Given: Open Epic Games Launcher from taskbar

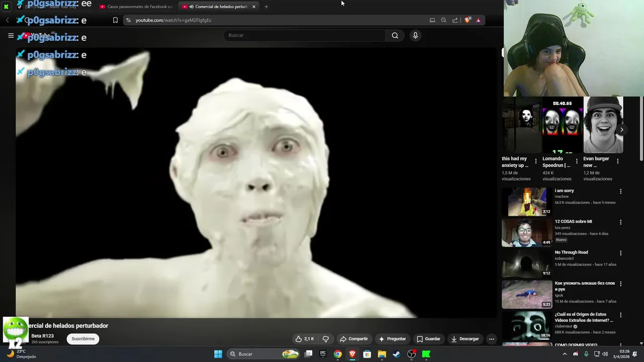Looking at the screenshot, I should pos(323,354).
